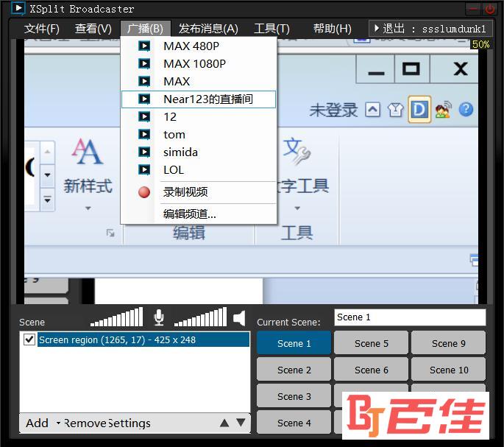
Task: Select the 12 channel entry
Action: (x=199, y=117)
